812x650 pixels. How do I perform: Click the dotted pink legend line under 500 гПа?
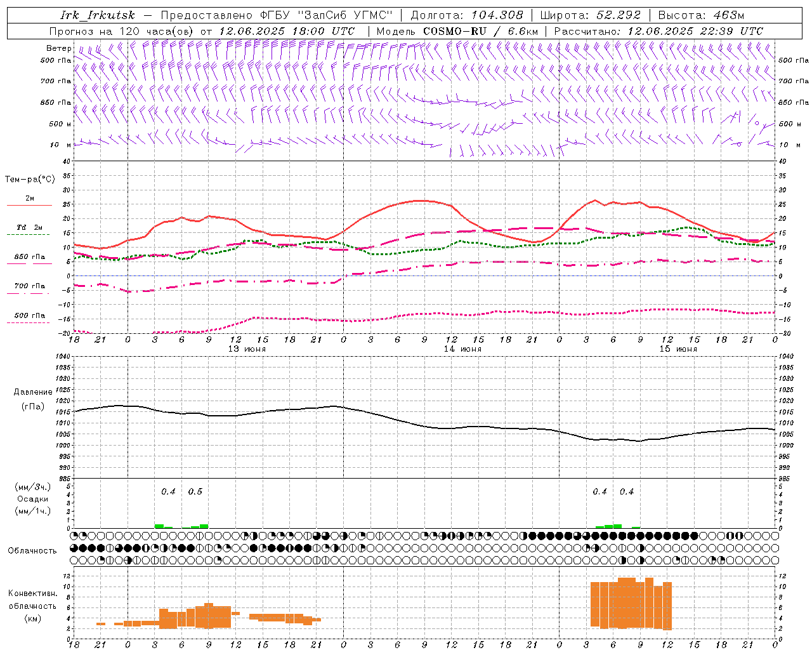[28, 322]
